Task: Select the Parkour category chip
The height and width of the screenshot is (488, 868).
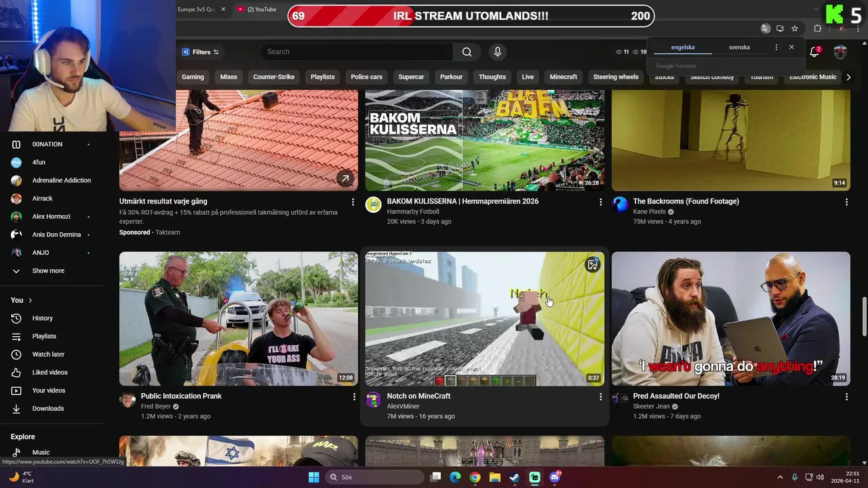Action: pos(452,77)
